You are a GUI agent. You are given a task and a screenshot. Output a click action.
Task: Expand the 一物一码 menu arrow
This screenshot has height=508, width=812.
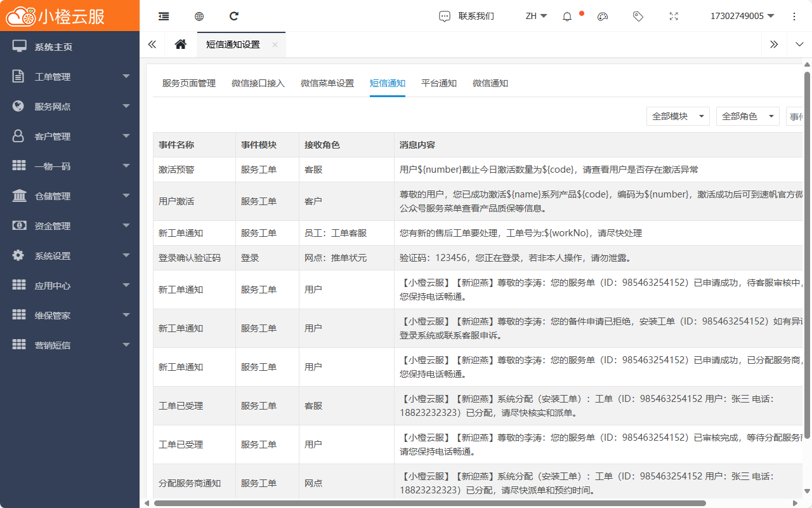(x=126, y=166)
